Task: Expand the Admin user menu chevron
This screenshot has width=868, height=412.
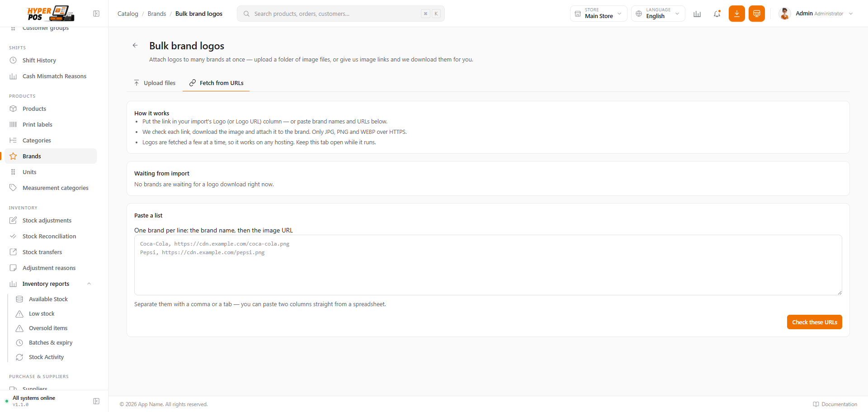Action: pos(851,14)
